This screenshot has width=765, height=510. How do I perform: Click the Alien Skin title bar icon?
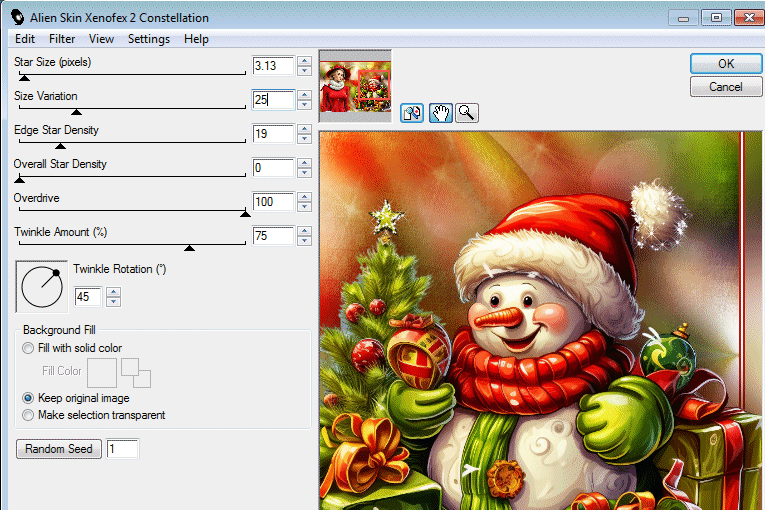coord(18,17)
